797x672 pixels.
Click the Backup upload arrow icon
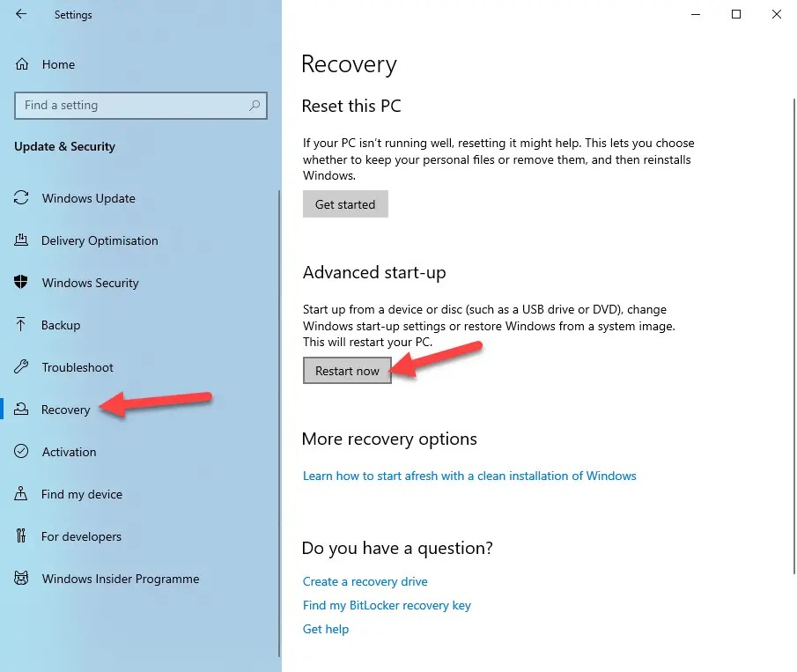(21, 324)
